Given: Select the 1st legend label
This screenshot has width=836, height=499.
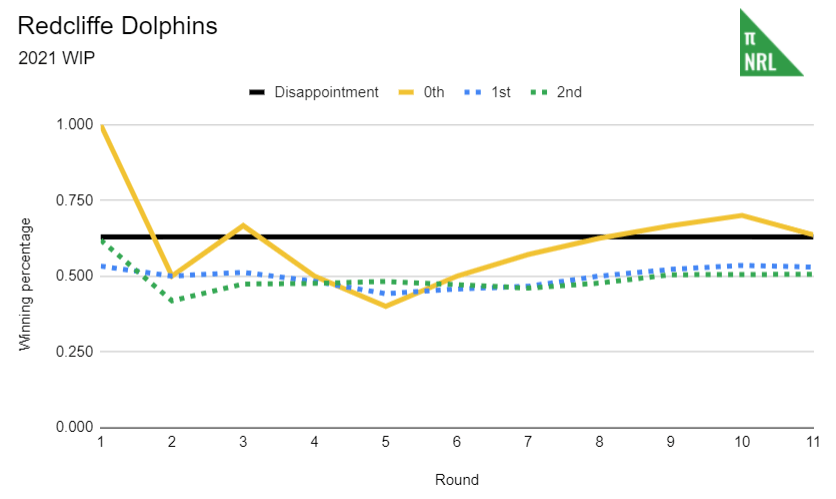Looking at the screenshot, I should (x=502, y=92).
